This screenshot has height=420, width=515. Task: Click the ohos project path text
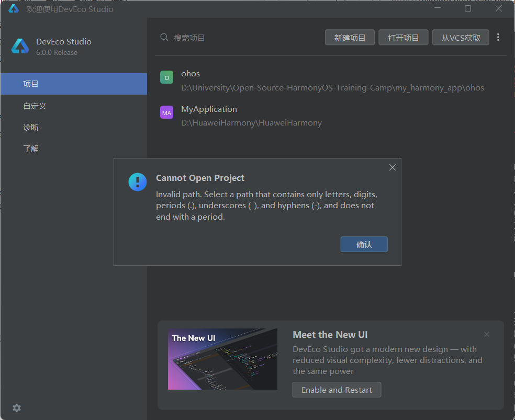(332, 88)
